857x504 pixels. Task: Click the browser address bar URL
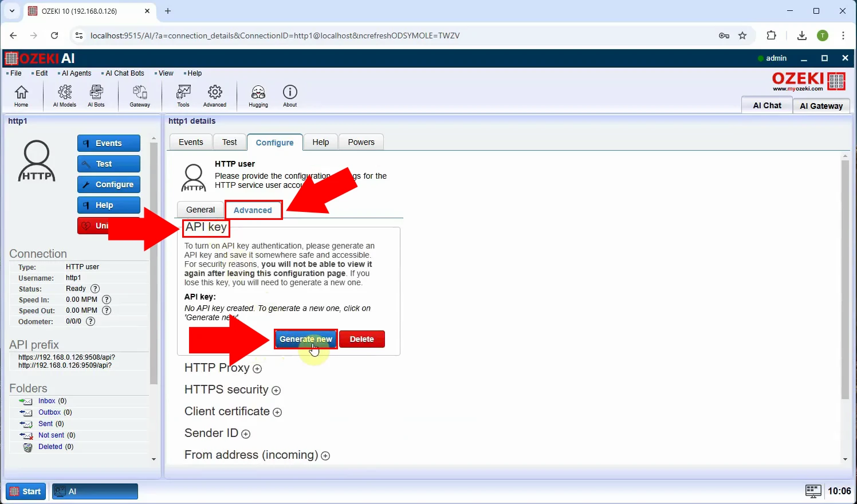[x=275, y=36]
